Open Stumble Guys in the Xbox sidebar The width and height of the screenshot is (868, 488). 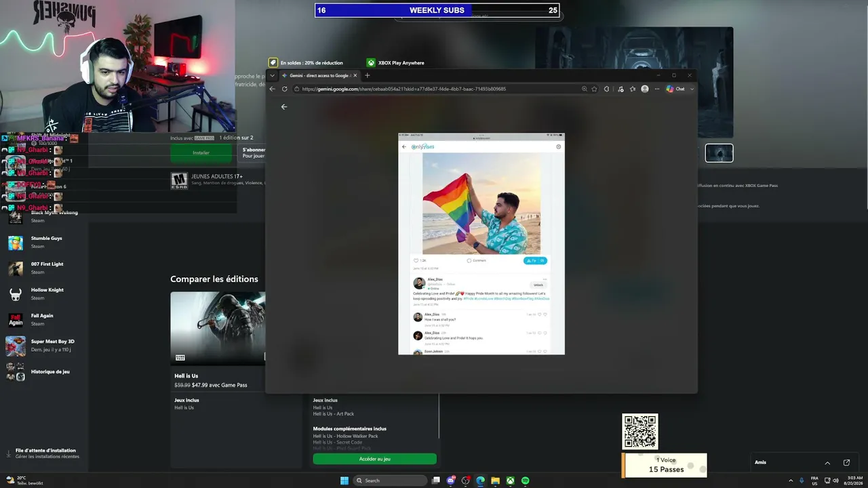[44, 242]
